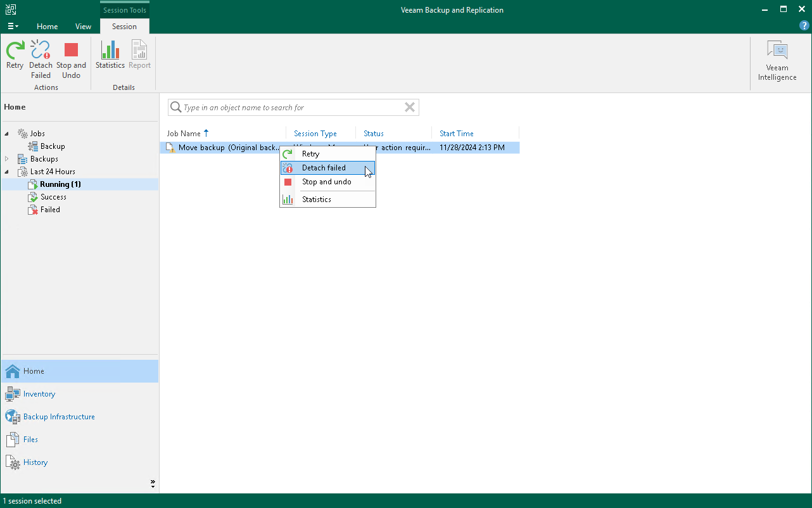Expand navigation pane overflow chevron

[153, 483]
